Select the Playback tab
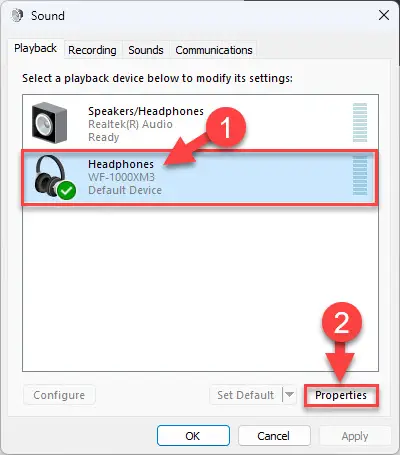400x455 pixels. tap(35, 48)
